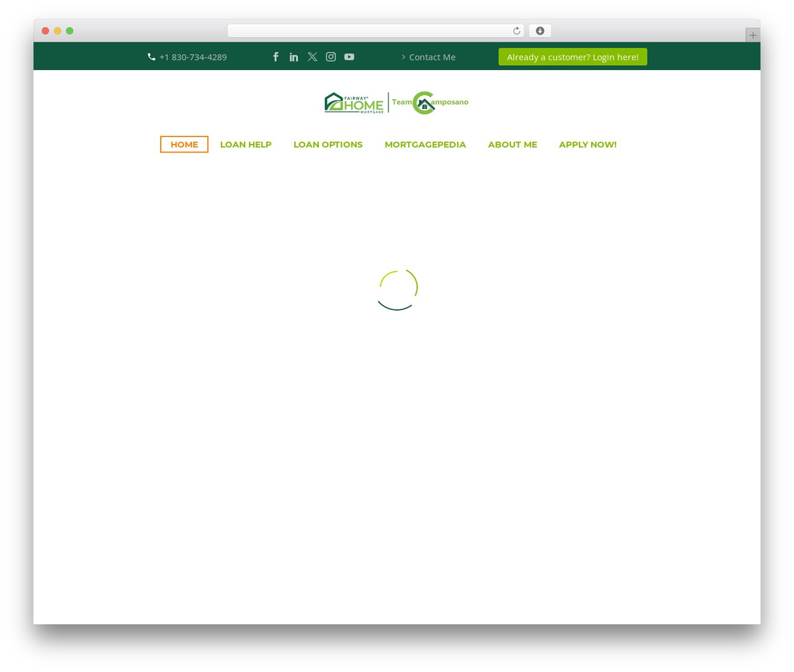Viewport: 794px width, 672px height.
Task: Reload the page with refresh icon
Action: [x=516, y=31]
